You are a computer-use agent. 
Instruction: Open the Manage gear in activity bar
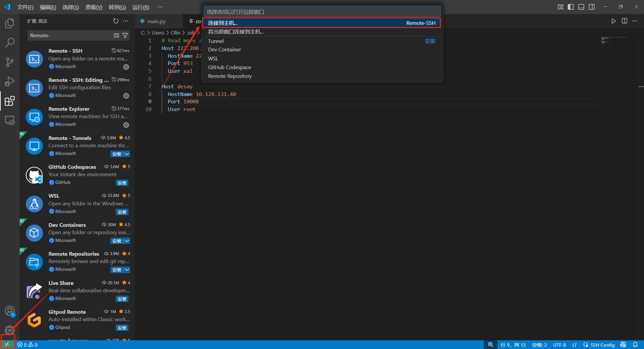10,330
